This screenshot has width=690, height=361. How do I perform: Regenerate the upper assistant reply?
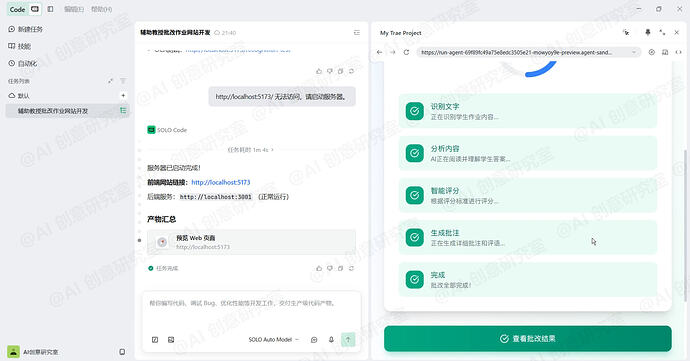[351, 71]
